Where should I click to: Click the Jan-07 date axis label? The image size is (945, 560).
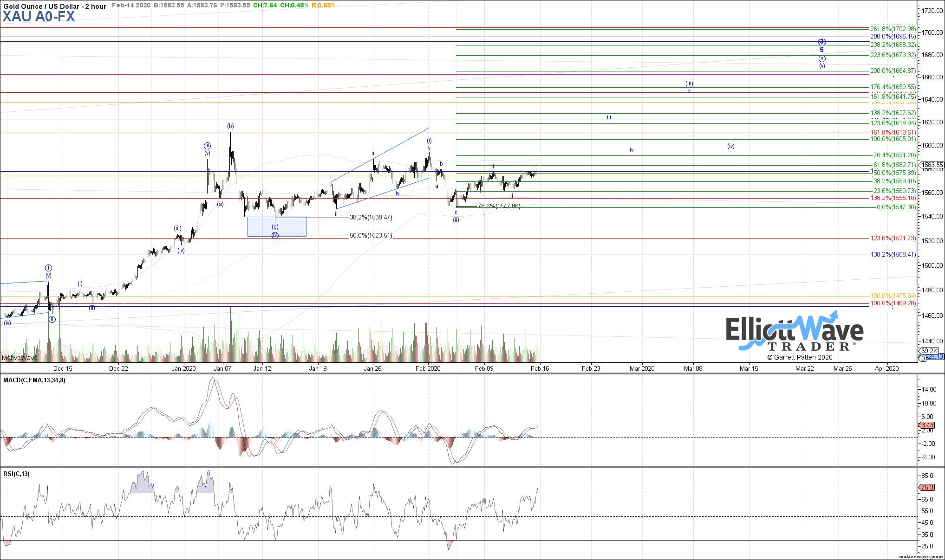[222, 368]
